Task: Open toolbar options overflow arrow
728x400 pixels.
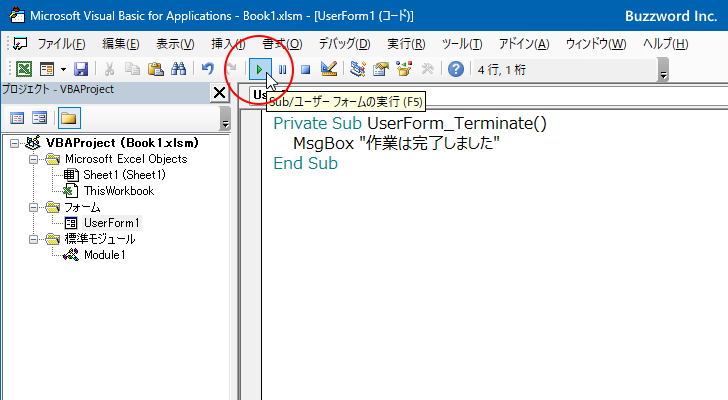Action: click(x=663, y=70)
